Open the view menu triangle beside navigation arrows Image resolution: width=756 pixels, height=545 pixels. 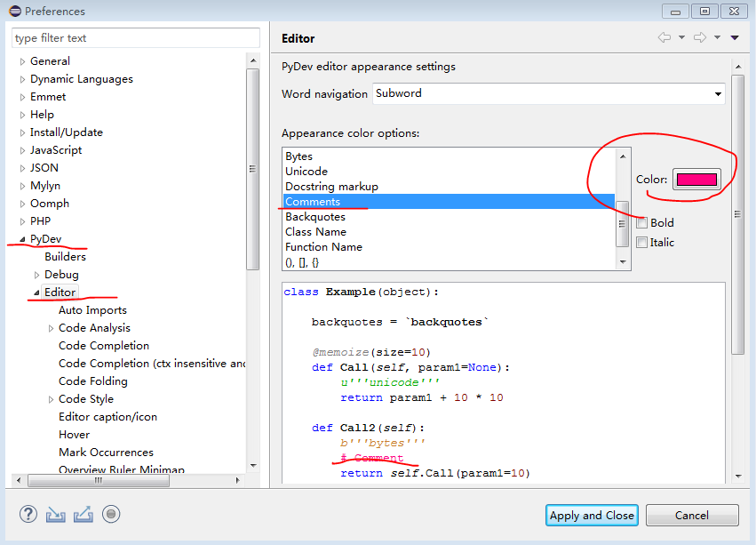point(735,37)
